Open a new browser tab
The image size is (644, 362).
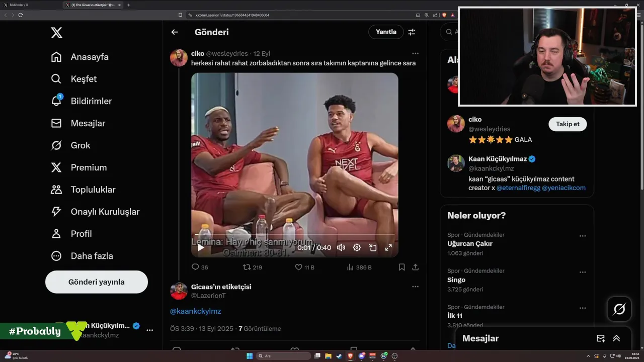(129, 5)
